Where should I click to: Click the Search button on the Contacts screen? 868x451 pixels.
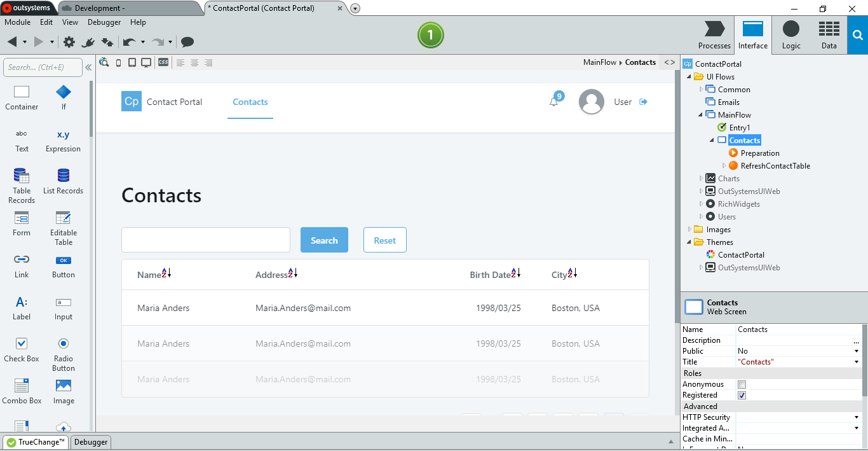click(x=324, y=240)
